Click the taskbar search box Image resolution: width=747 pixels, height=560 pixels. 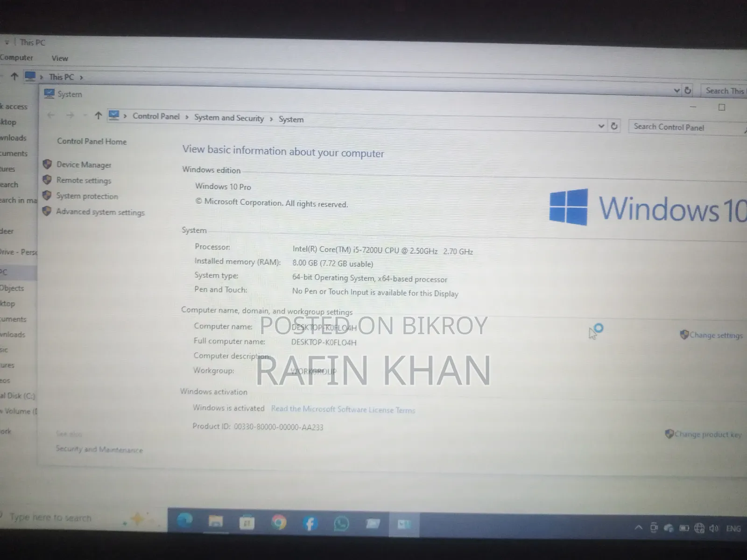(x=83, y=518)
